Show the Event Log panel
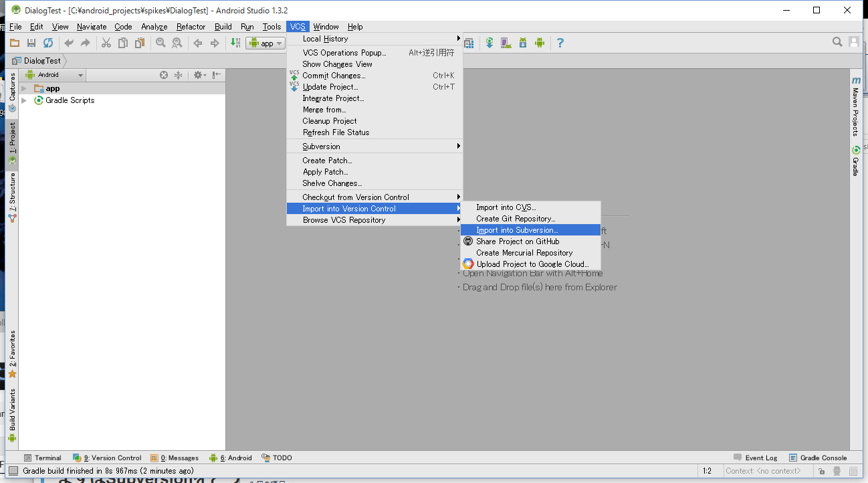 click(756, 458)
